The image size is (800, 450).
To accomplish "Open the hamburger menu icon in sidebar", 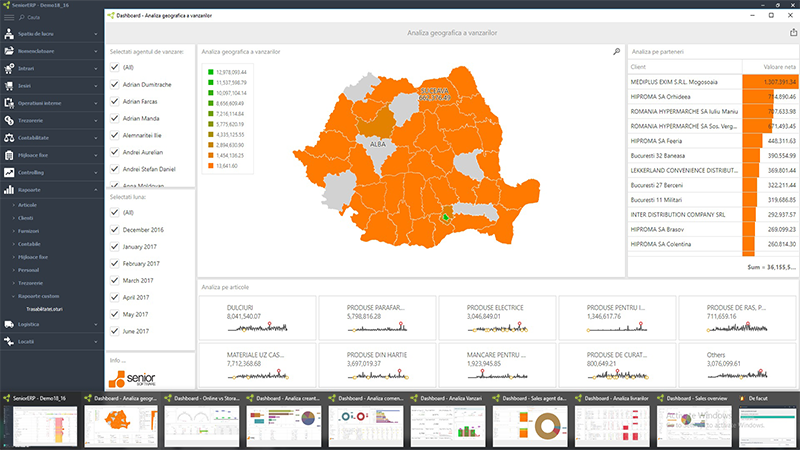I will (x=9, y=17).
